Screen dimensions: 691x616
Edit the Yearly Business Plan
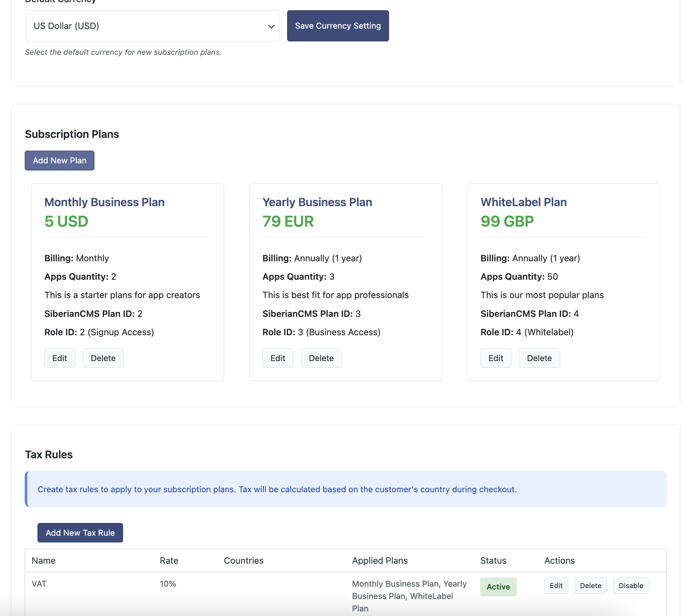point(278,358)
